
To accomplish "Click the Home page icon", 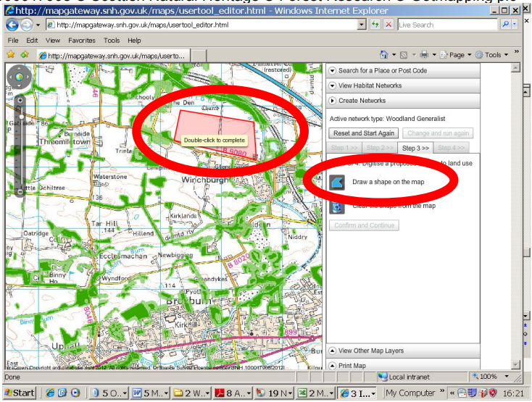I will click(x=383, y=54).
